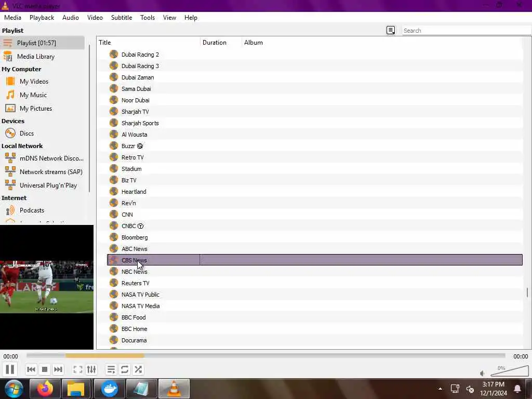Select Sama Dubai stream icon
The image size is (532, 399).
coord(114,88)
